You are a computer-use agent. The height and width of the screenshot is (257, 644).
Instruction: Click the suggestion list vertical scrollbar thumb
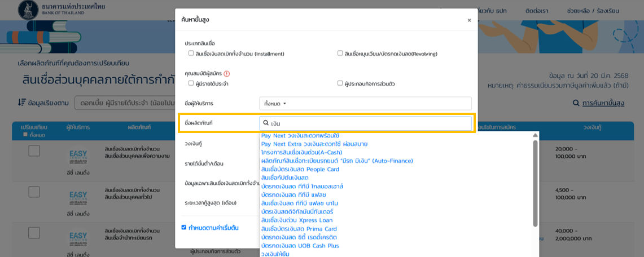535,183
